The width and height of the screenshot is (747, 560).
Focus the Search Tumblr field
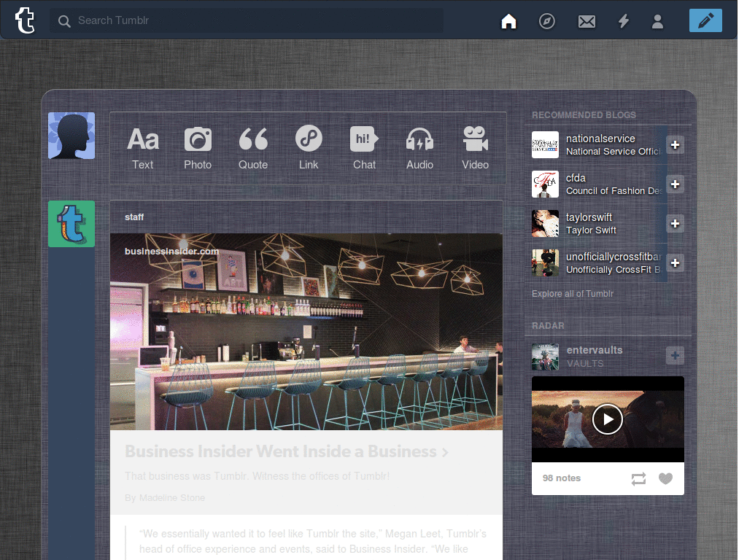247,20
